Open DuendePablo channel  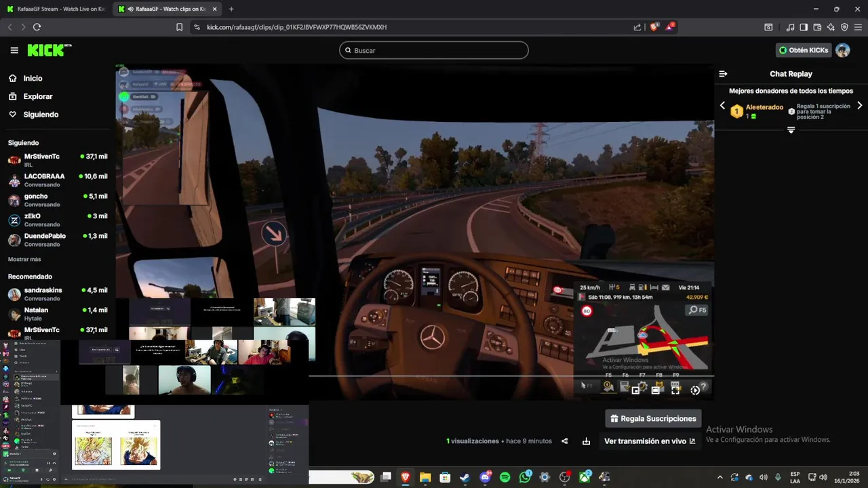click(58, 239)
